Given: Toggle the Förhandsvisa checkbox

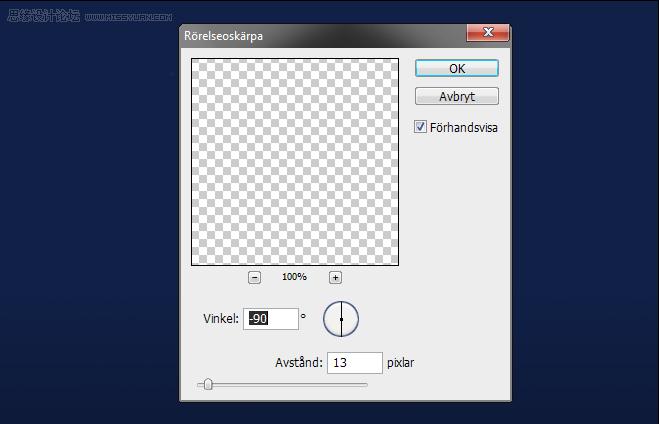Looking at the screenshot, I should point(420,127).
